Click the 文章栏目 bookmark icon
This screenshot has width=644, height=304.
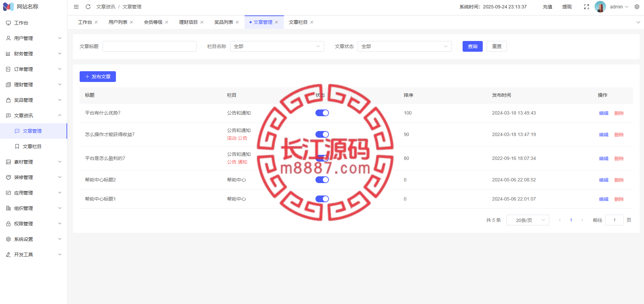pos(17,146)
